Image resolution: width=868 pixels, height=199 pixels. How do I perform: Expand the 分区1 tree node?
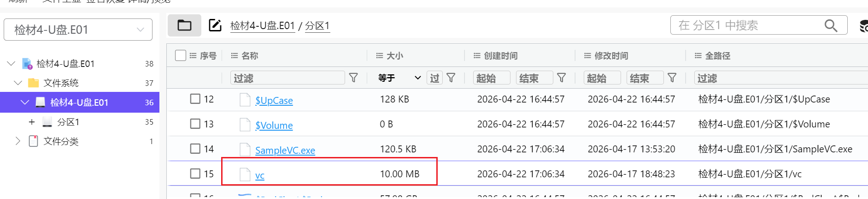pyautogui.click(x=32, y=122)
